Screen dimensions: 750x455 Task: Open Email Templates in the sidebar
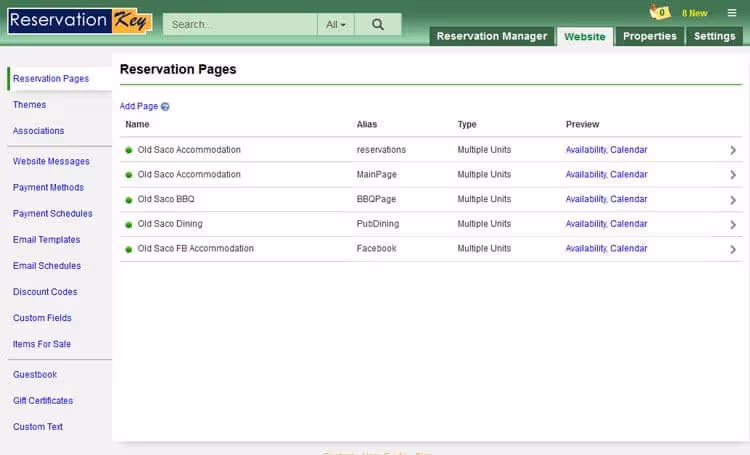click(x=47, y=240)
